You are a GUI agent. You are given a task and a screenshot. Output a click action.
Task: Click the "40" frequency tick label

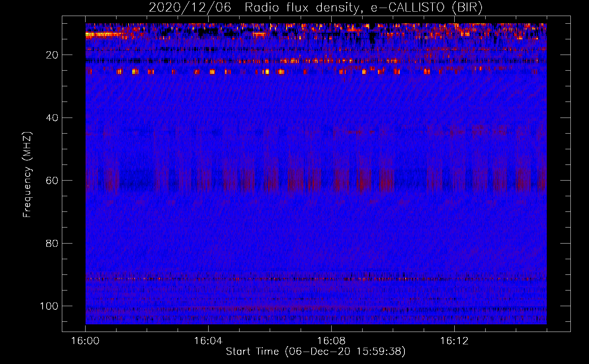(x=52, y=118)
